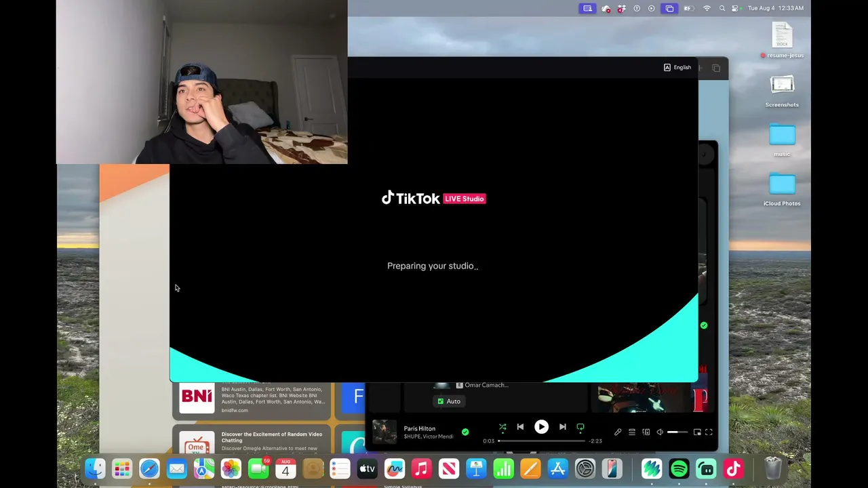868x488 pixels.
Task: Play the Paris Hilton track in Spotify
Action: pyautogui.click(x=541, y=427)
